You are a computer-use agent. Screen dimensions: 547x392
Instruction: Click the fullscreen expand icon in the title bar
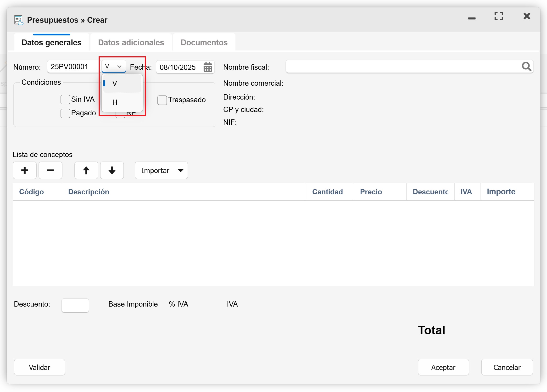498,16
